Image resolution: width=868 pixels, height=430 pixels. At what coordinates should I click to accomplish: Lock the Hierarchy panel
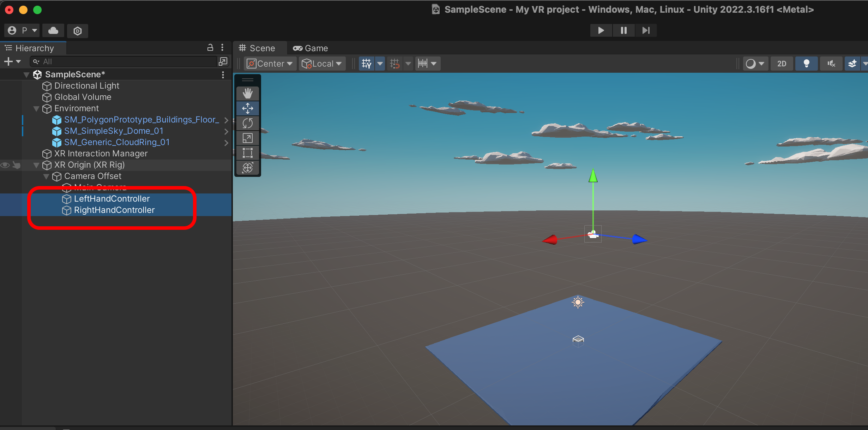click(210, 48)
